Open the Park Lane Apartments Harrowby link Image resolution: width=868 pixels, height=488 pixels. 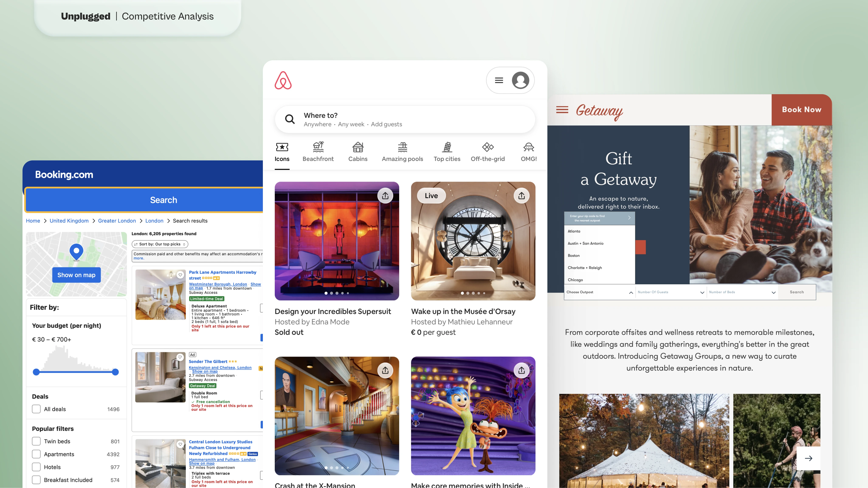click(x=222, y=275)
